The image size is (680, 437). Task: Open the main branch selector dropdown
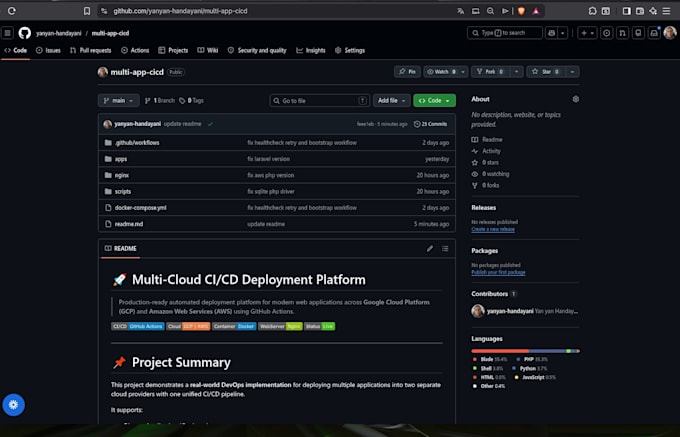pyautogui.click(x=118, y=101)
